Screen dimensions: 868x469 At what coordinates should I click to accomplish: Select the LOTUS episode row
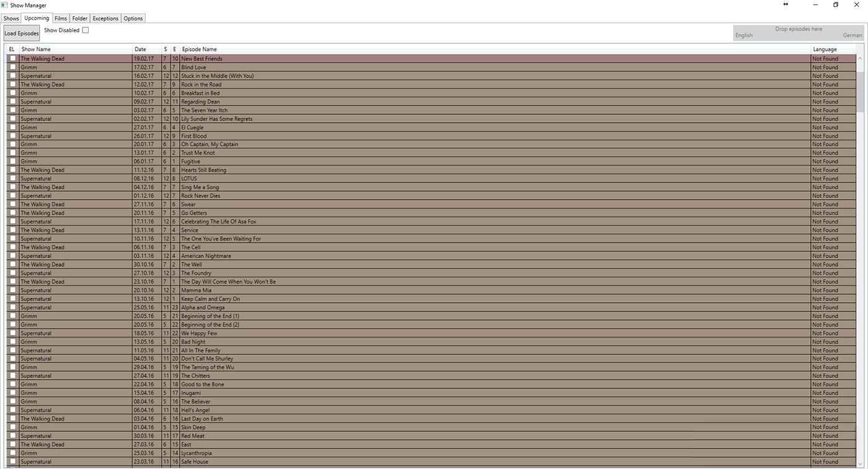(431, 179)
